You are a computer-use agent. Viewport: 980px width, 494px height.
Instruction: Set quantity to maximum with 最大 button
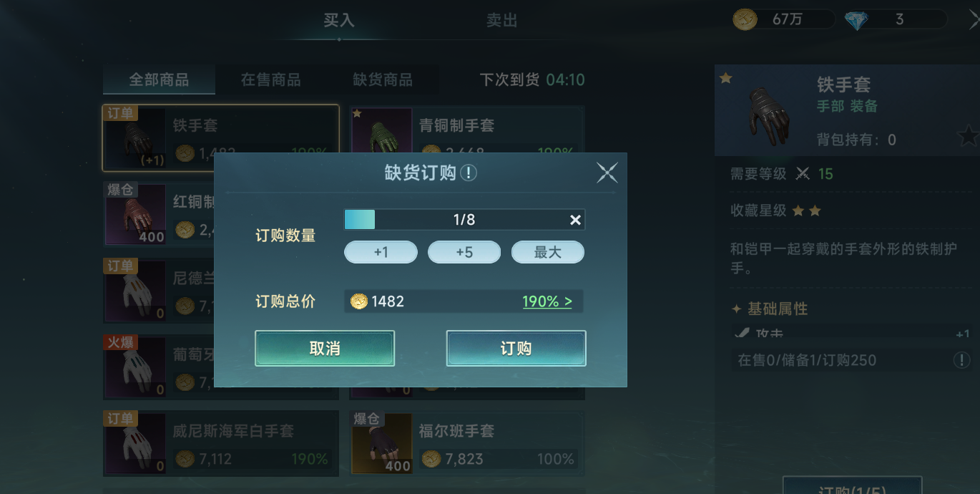point(548,252)
